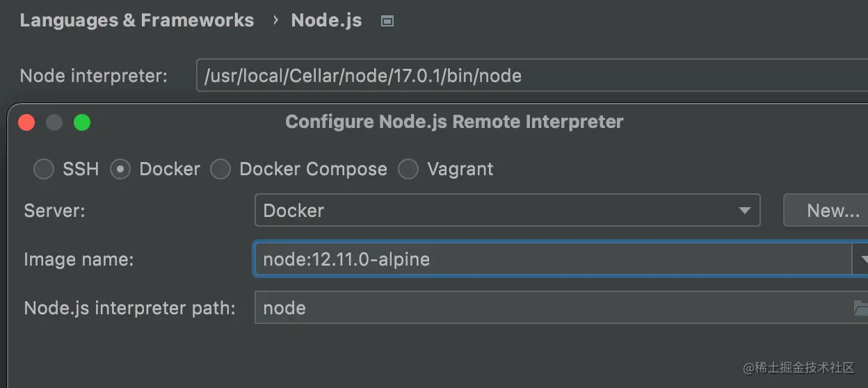Screen dimensions: 868x388
Task: Open the Server dropdown showing Docker
Action: pos(508,211)
